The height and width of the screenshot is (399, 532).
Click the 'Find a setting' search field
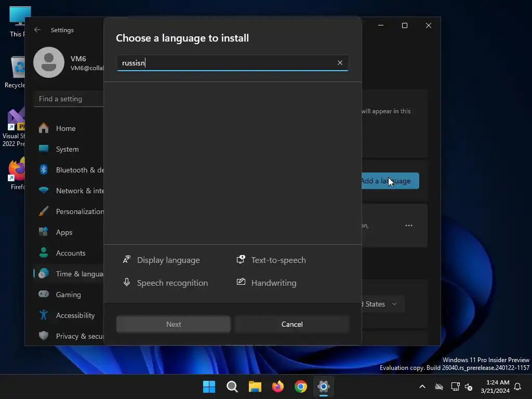(x=69, y=99)
